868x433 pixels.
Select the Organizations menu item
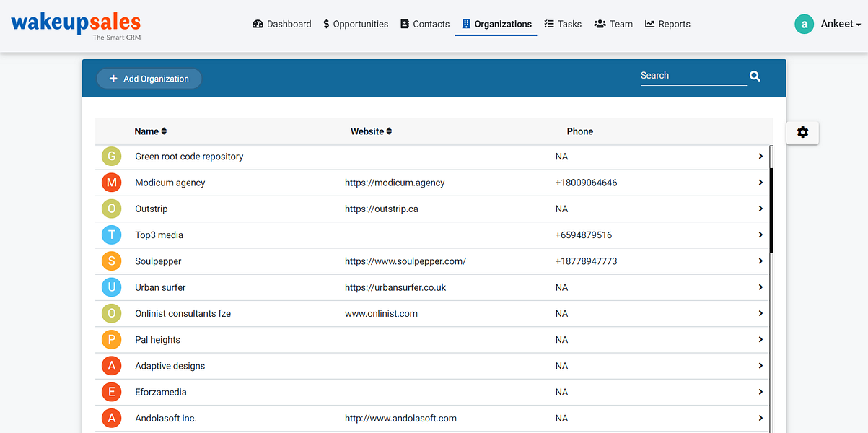[x=496, y=24]
